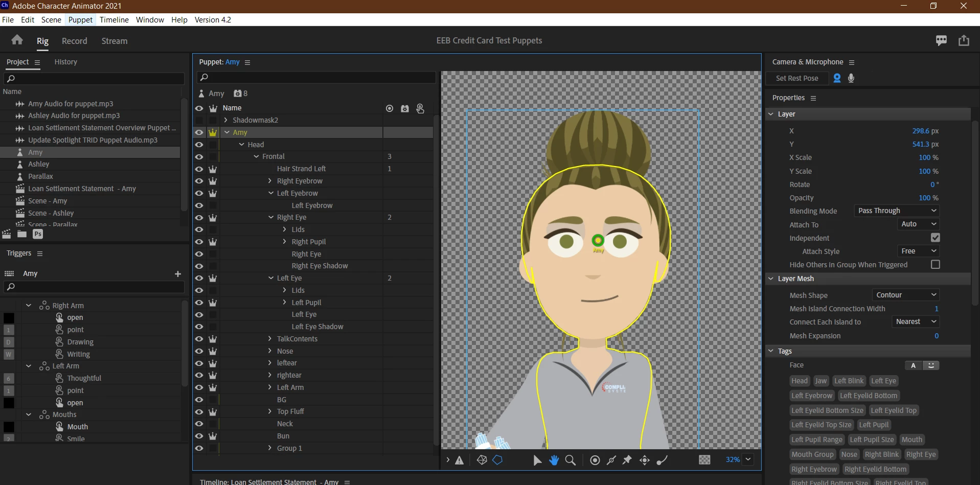Image resolution: width=980 pixels, height=485 pixels.
Task: Select the Dangle tool
Action: point(662,460)
